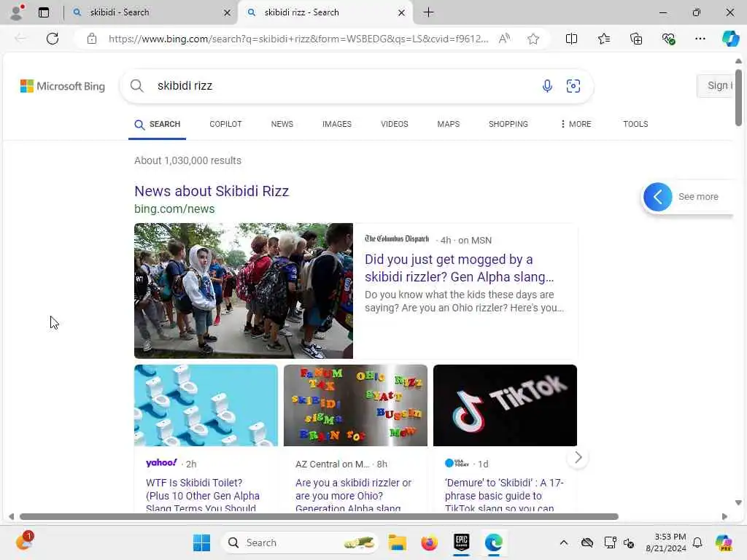Open the bing.com/news link
Viewport: 747px width, 560px height.
pyautogui.click(x=174, y=209)
